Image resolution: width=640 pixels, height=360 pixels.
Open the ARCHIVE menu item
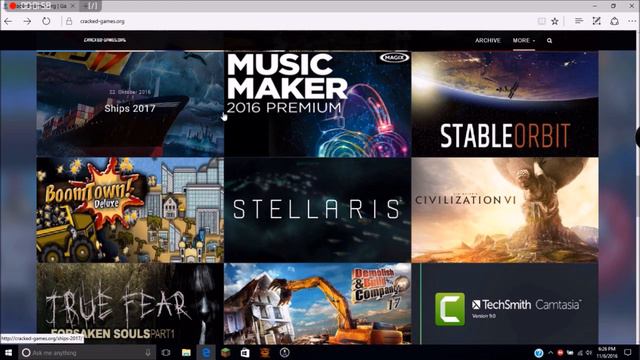[487, 40]
